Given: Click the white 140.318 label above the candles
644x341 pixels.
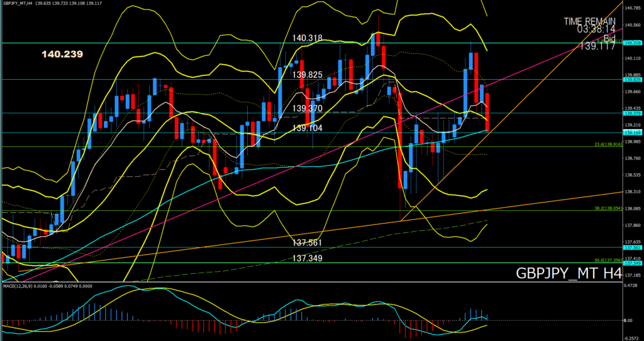Looking at the screenshot, I should coord(307,38).
